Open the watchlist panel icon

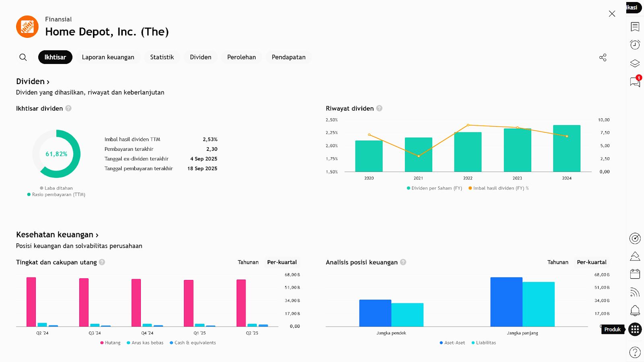635,27
